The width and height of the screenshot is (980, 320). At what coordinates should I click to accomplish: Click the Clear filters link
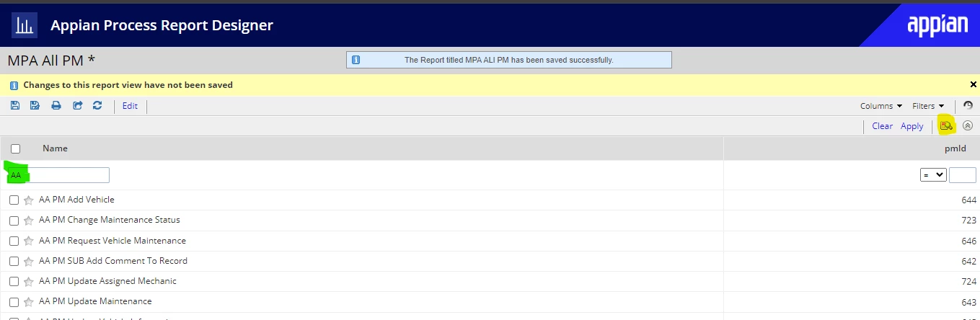882,126
